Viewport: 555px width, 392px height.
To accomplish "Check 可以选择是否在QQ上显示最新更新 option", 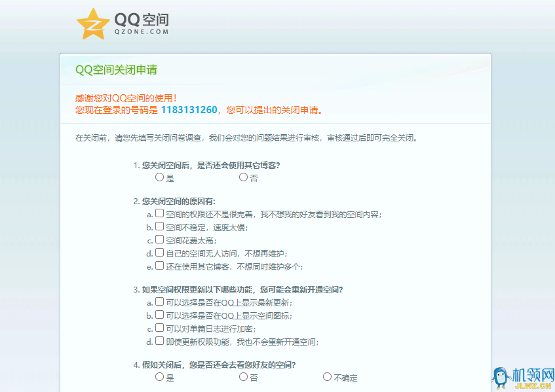I will pos(160,302).
